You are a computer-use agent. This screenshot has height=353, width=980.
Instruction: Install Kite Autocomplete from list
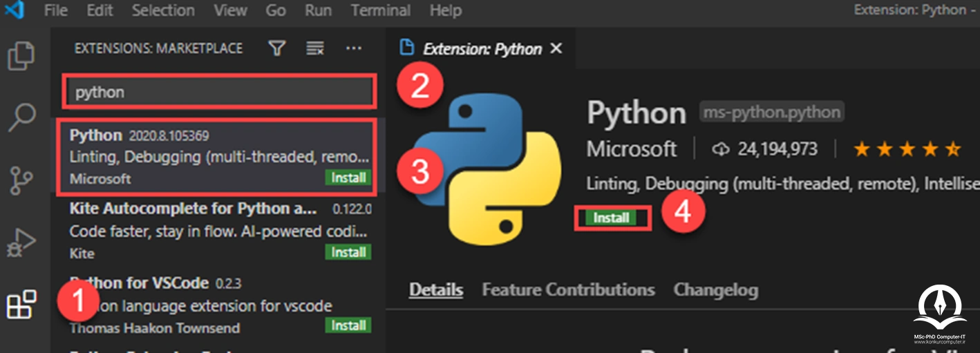pos(348,252)
